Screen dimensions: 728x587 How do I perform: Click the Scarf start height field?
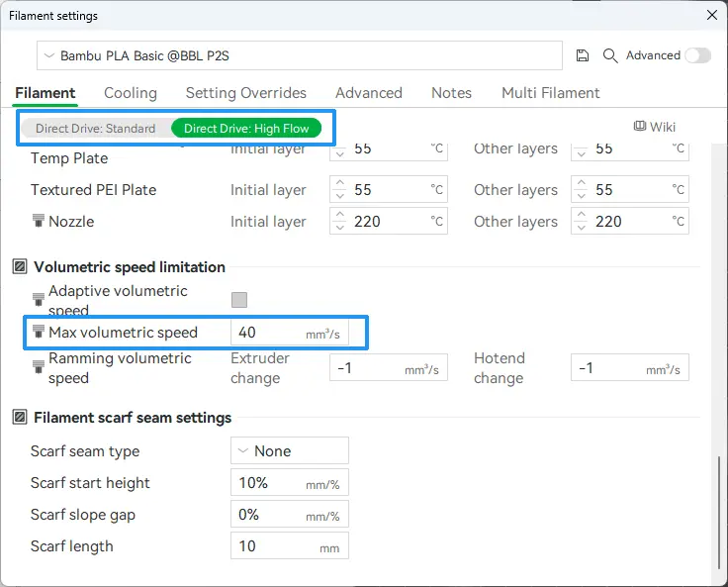point(290,482)
